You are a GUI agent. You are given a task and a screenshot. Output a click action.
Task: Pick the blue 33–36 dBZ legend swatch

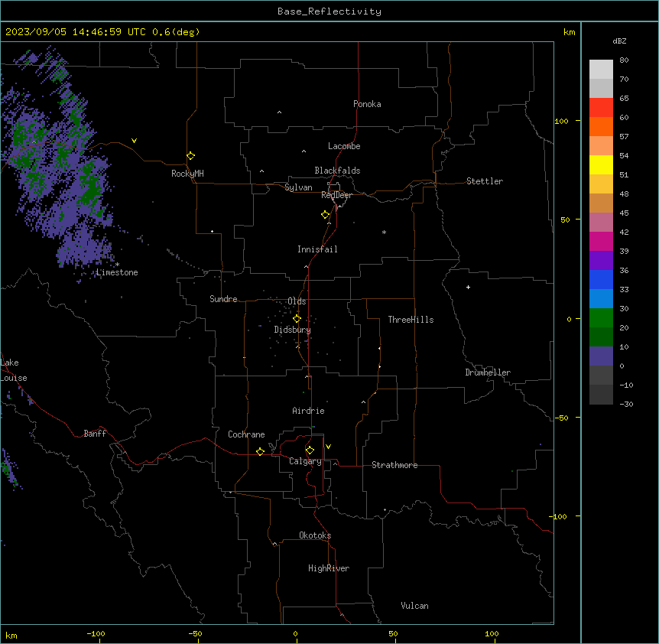[601, 279]
